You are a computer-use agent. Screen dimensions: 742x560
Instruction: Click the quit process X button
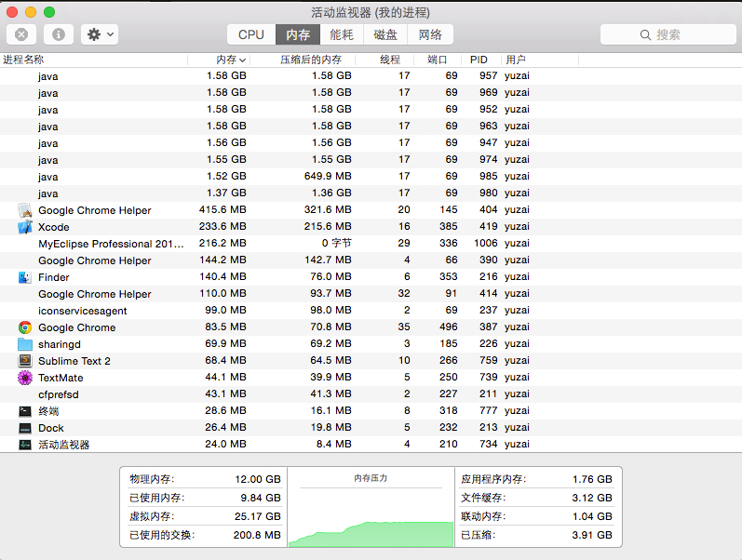pyautogui.click(x=21, y=34)
